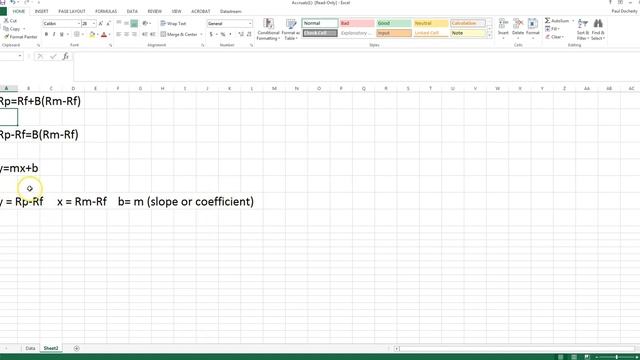The image size is (640, 360).
Task: Open Find & Select binoculars menu
Action: point(598,29)
